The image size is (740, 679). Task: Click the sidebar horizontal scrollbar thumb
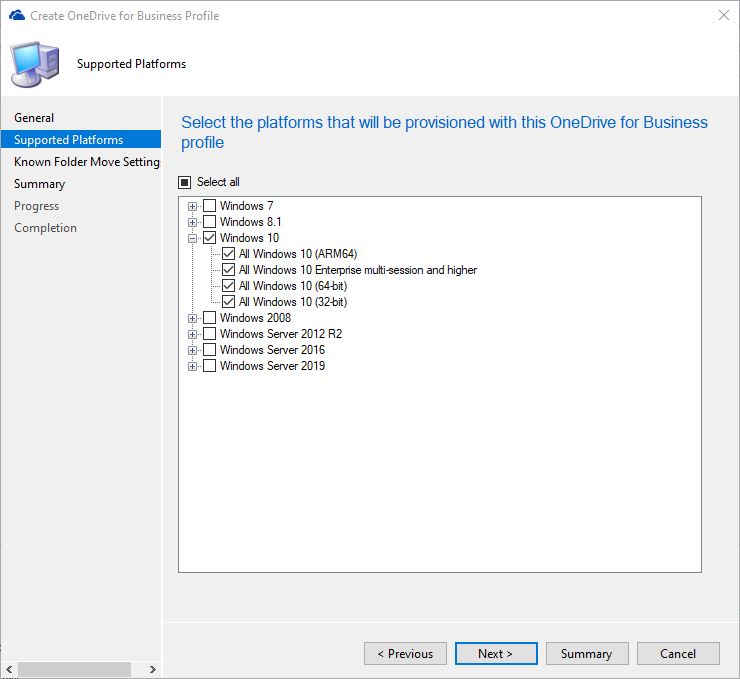click(75, 669)
